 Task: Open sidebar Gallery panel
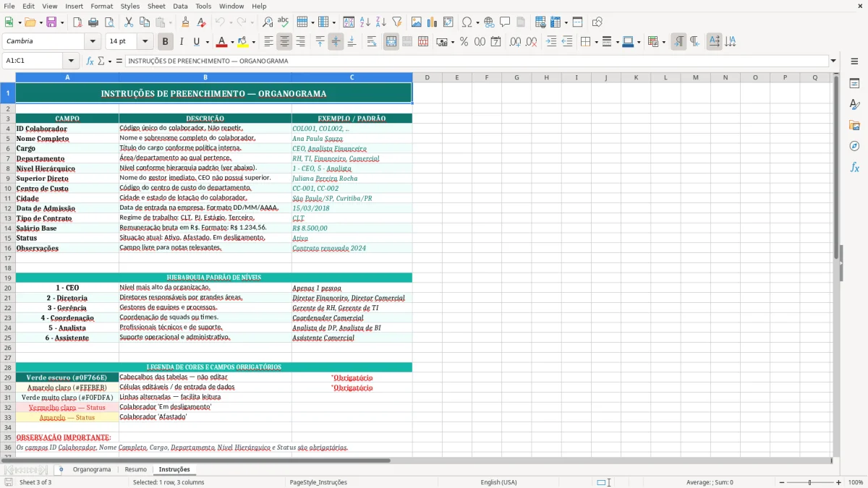(854, 125)
